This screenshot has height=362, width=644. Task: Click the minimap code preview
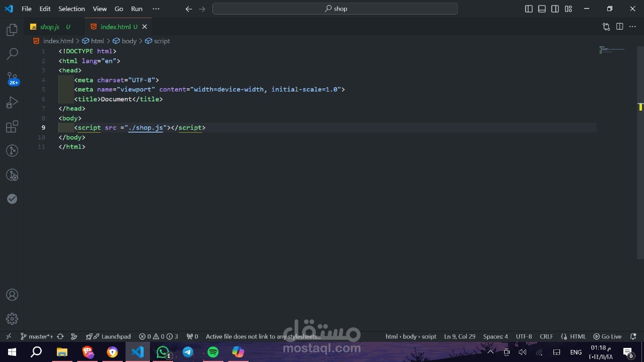(x=611, y=50)
